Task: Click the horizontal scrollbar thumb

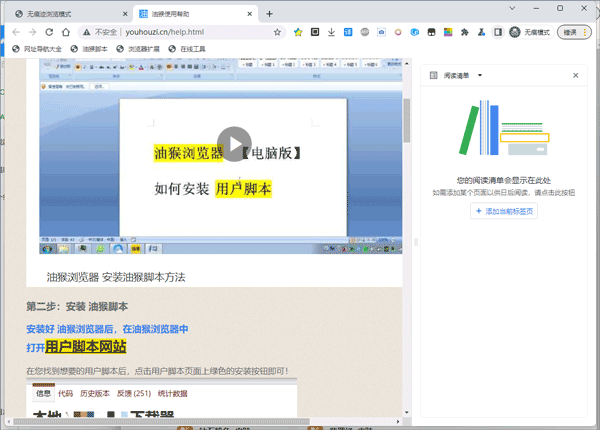Action: (161, 422)
